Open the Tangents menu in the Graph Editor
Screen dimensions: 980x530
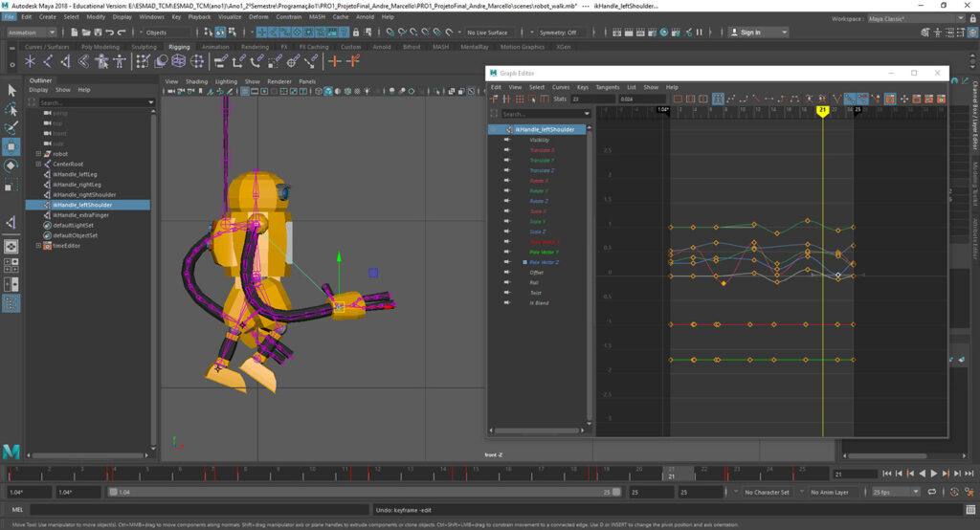pyautogui.click(x=608, y=87)
